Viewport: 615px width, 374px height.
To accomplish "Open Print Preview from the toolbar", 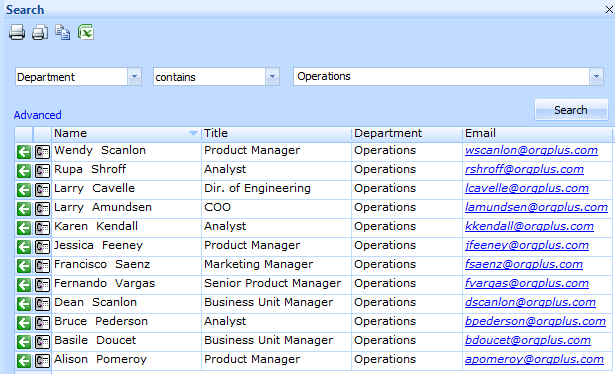I will [40, 32].
